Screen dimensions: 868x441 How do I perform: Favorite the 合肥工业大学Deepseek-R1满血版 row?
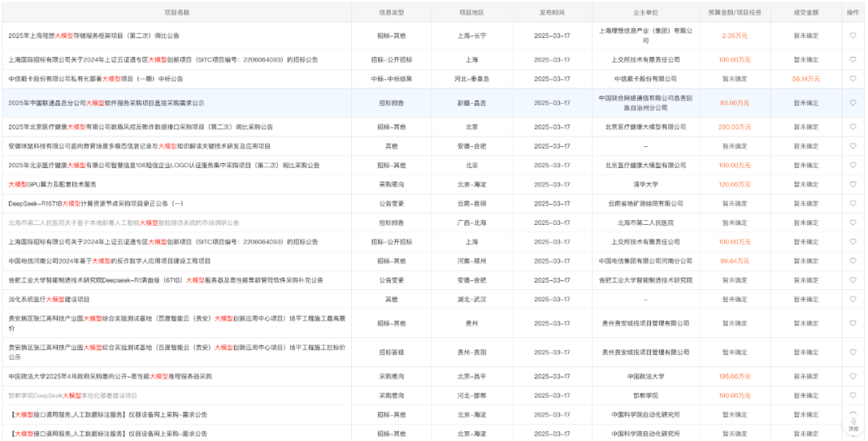click(853, 280)
